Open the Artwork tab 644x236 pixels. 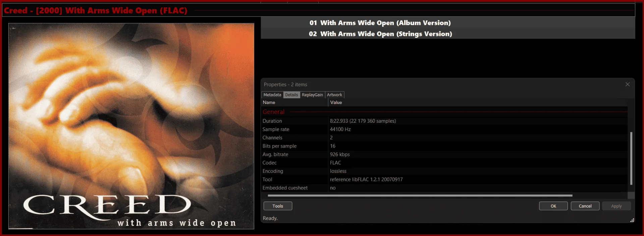click(334, 95)
